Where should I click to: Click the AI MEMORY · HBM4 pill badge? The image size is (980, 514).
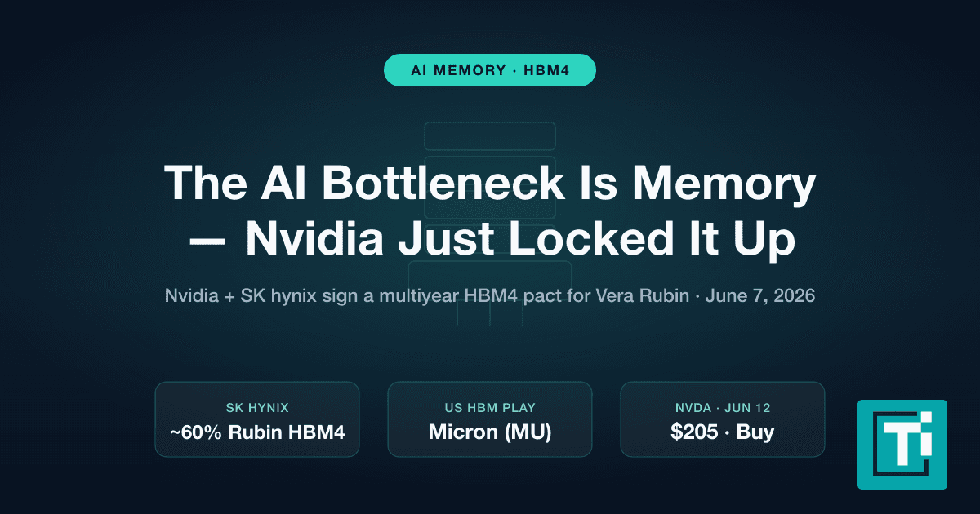pos(490,70)
